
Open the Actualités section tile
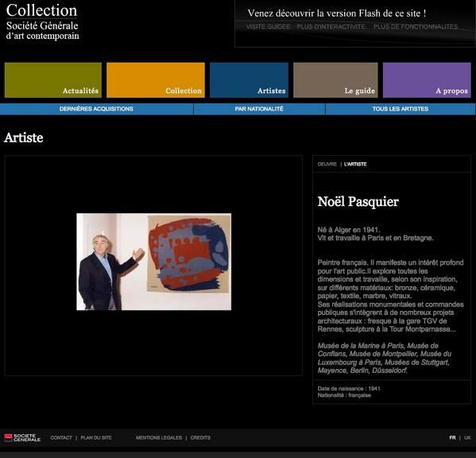click(53, 80)
